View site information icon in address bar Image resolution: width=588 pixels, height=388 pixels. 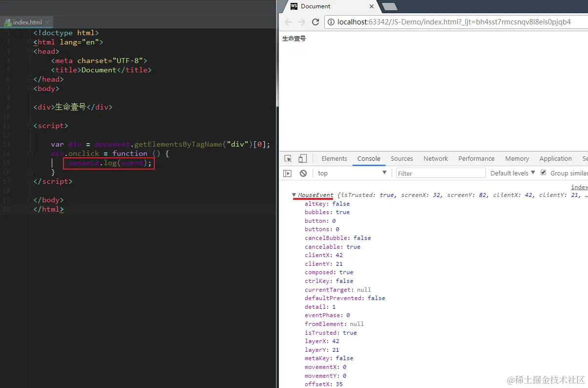tap(332, 22)
